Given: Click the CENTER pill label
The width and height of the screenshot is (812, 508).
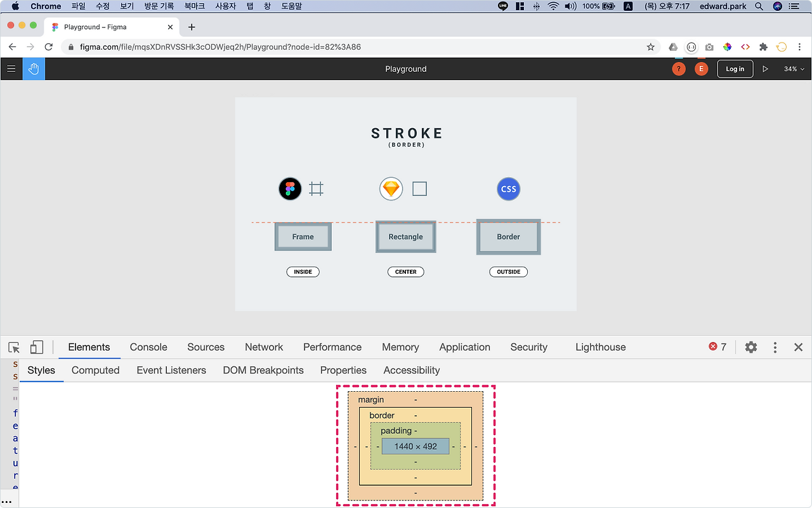Looking at the screenshot, I should (406, 272).
